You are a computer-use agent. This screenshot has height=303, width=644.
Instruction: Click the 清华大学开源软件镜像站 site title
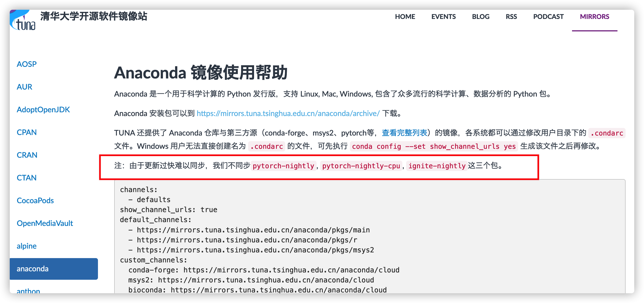[x=94, y=16]
